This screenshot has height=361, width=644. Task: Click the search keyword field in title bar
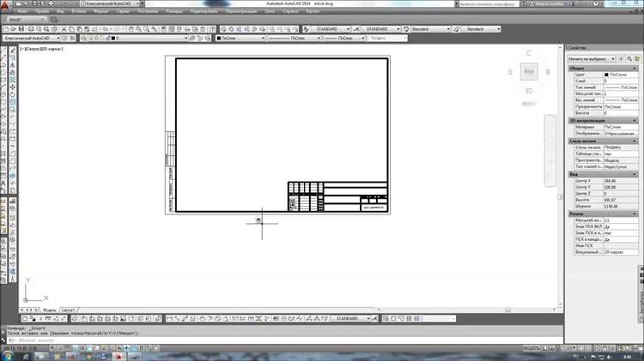pyautogui.click(x=489, y=3)
